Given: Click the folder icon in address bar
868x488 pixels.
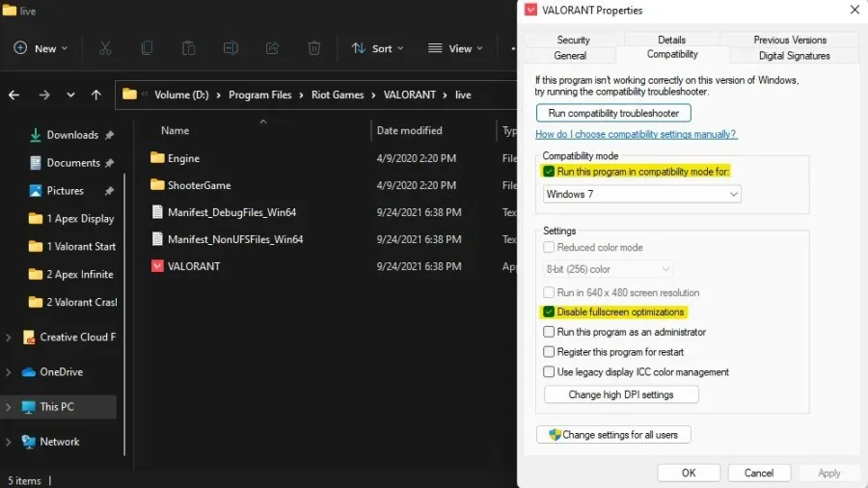Looking at the screenshot, I should pyautogui.click(x=129, y=95).
